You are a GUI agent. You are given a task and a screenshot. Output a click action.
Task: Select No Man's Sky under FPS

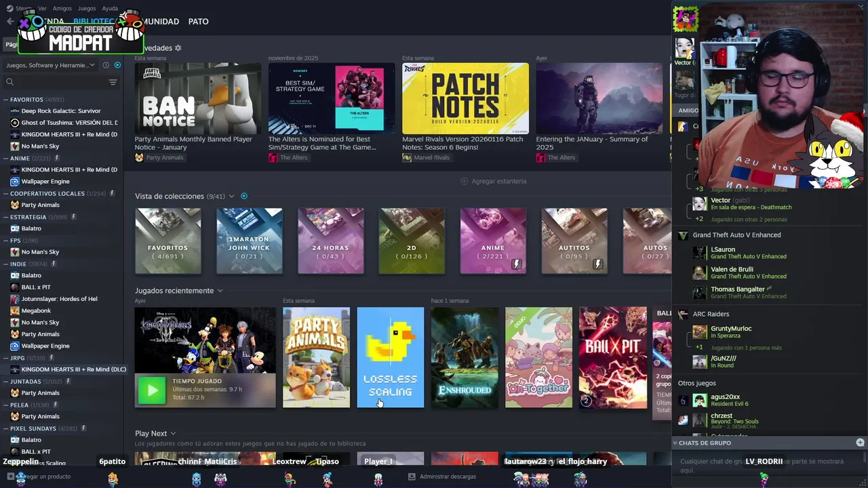(40, 252)
